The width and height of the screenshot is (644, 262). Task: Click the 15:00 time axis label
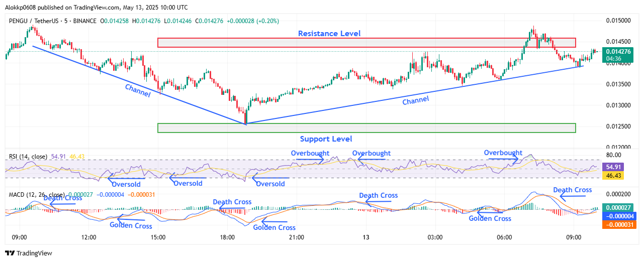click(x=158, y=237)
